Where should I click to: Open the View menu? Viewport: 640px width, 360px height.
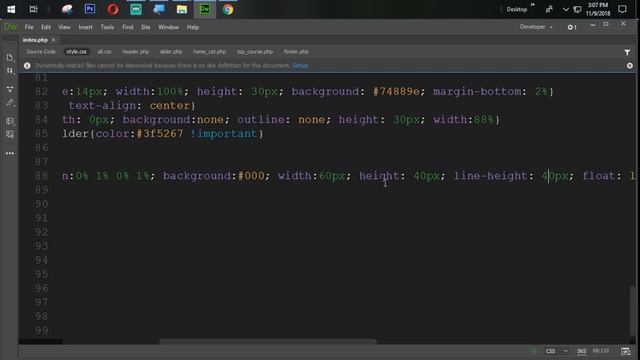click(x=64, y=27)
